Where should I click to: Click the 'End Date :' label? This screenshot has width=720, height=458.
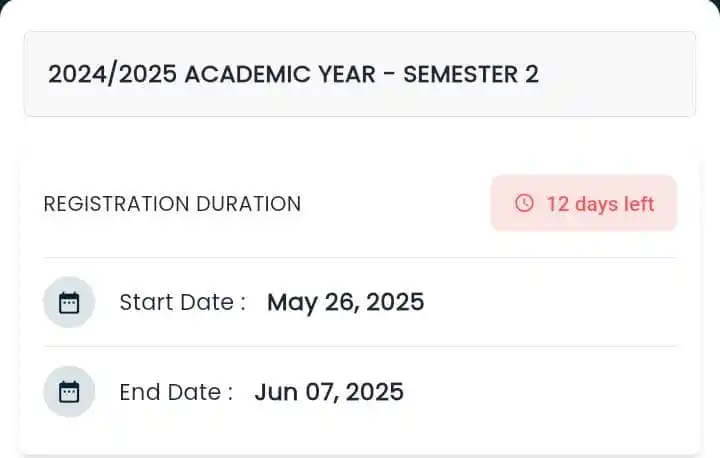click(x=176, y=392)
